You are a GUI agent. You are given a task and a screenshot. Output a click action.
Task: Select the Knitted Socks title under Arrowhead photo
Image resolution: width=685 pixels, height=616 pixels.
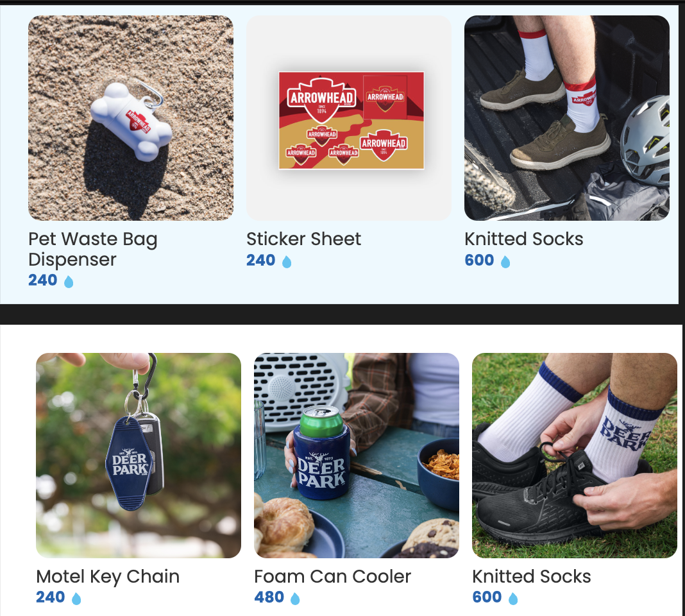[x=524, y=239]
